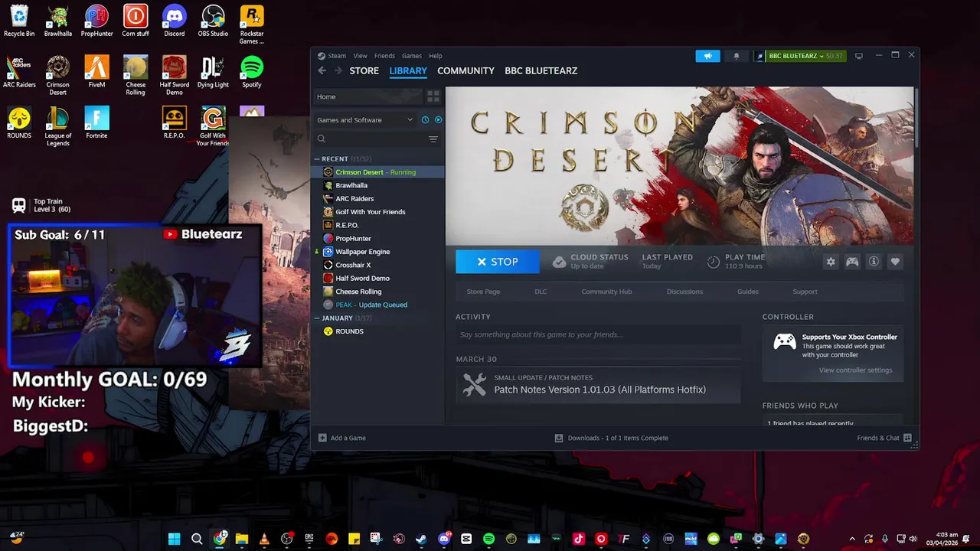The image size is (980, 551).
Task: Toggle sort by recent activity clock icon
Action: click(425, 119)
